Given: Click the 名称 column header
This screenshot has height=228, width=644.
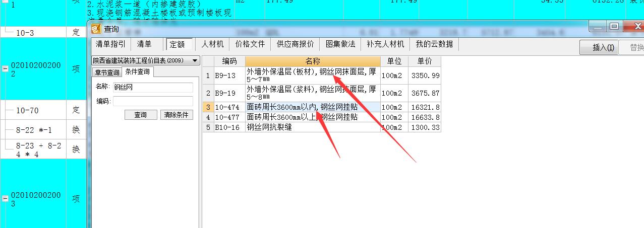Looking at the screenshot, I should (313, 61).
